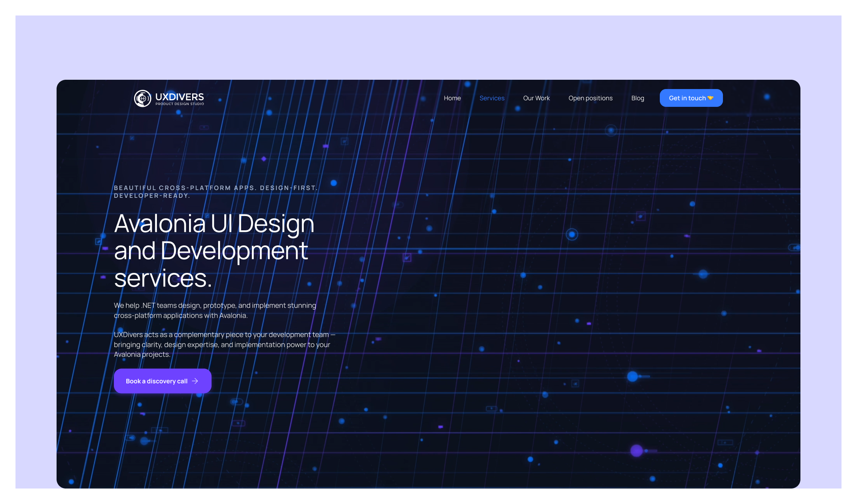Click the large blue glowing dot with tail
This screenshot has height=504, width=857.
(632, 376)
